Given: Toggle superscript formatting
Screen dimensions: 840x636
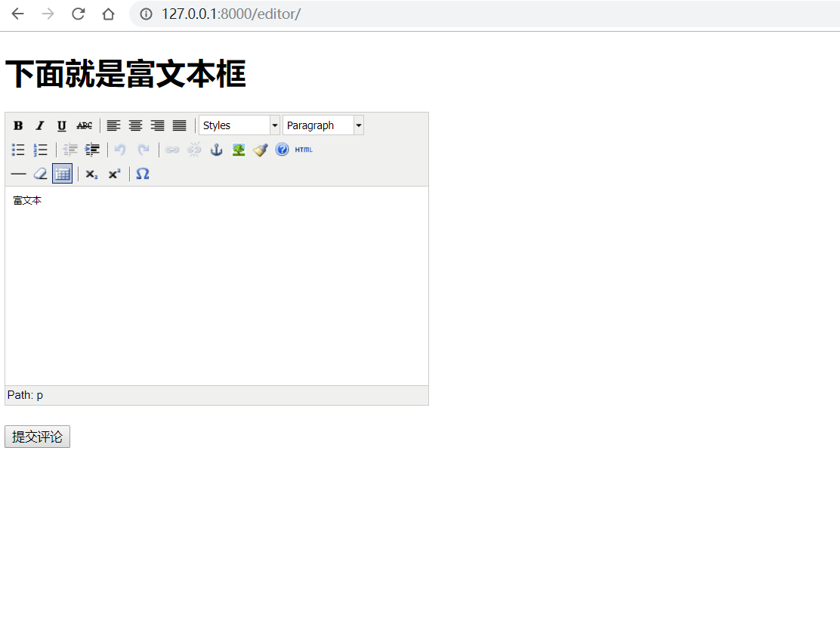Looking at the screenshot, I should click(113, 174).
